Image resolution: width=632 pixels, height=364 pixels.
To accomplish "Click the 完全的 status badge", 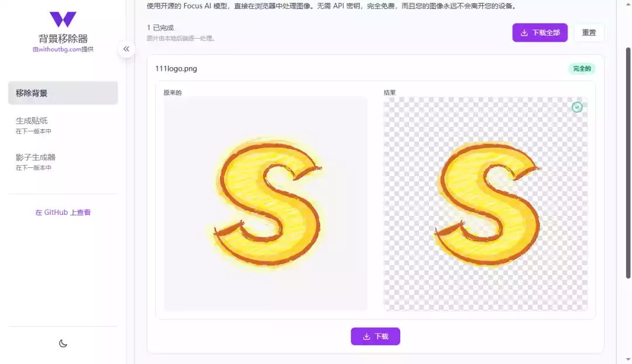I will click(582, 68).
